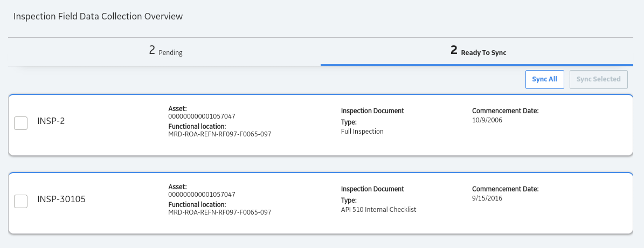Image resolution: width=644 pixels, height=248 pixels.
Task: Click the Commencement Date label in INSP-2 card
Action: 505,111
